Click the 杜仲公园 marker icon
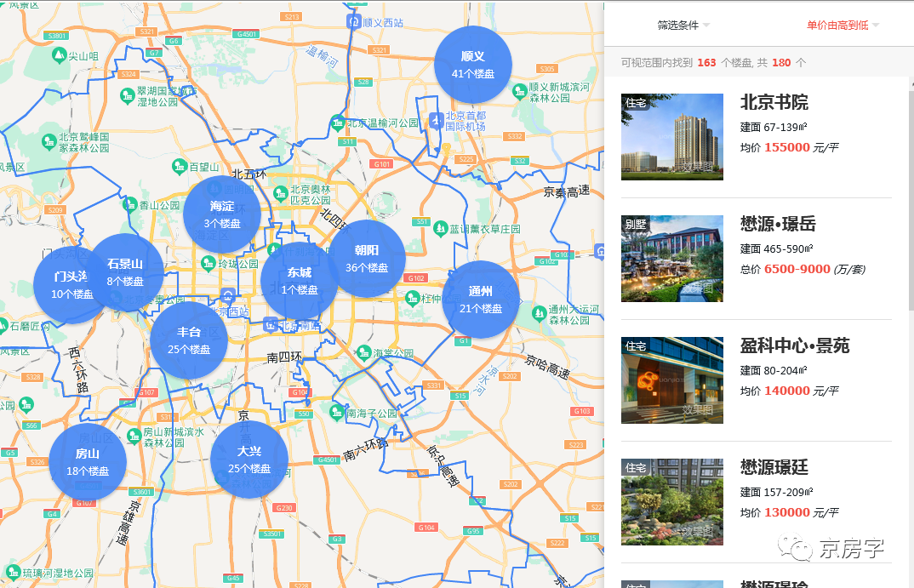 (413, 299)
